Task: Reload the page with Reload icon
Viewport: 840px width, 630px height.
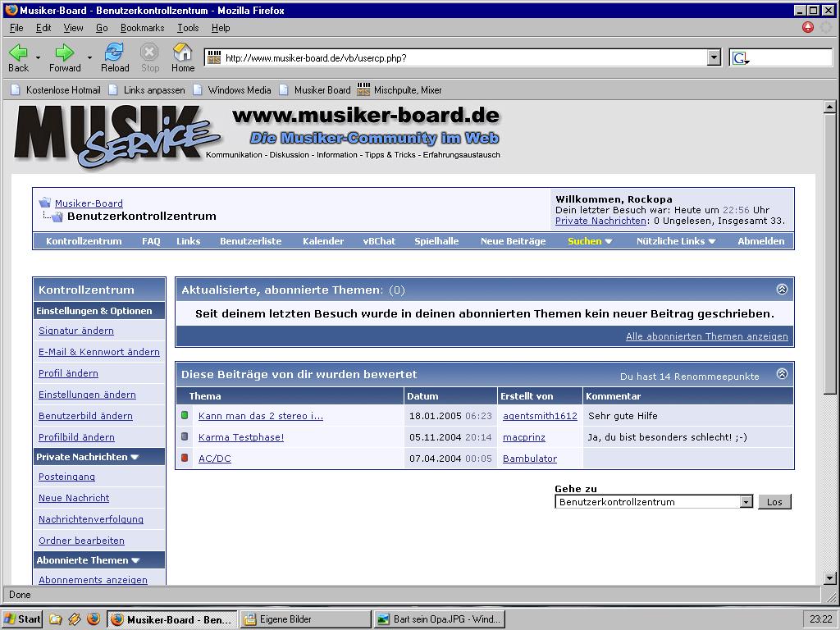Action: (115, 52)
